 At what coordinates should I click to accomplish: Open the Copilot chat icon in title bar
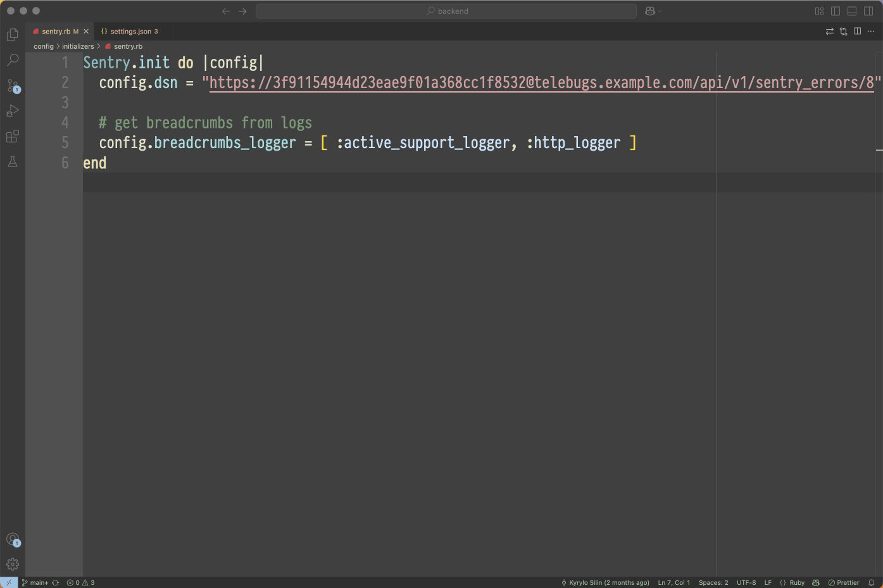[649, 11]
